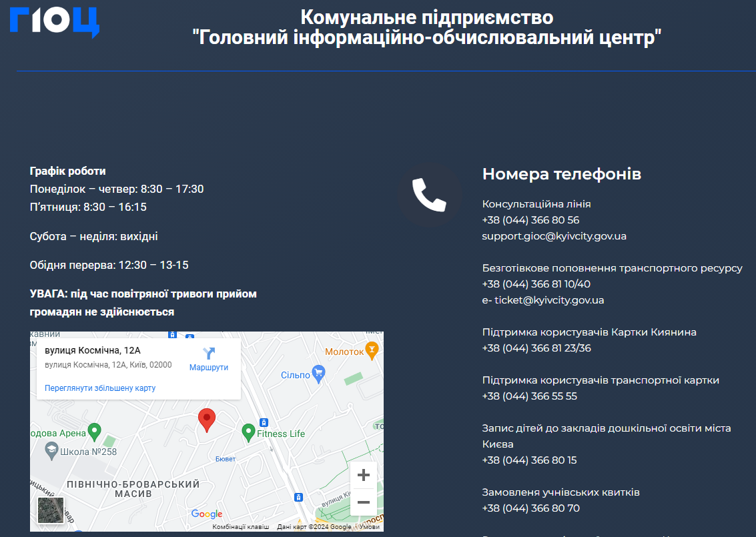Click the ГІОЦ logo in the header
Screen dimensions: 756x537
53,21
